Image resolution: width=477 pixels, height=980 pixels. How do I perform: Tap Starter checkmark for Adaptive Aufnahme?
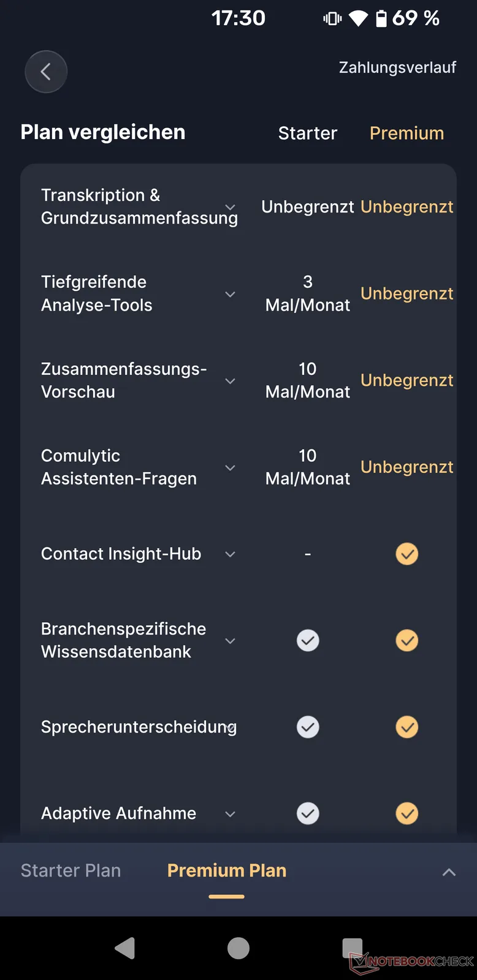tap(308, 813)
